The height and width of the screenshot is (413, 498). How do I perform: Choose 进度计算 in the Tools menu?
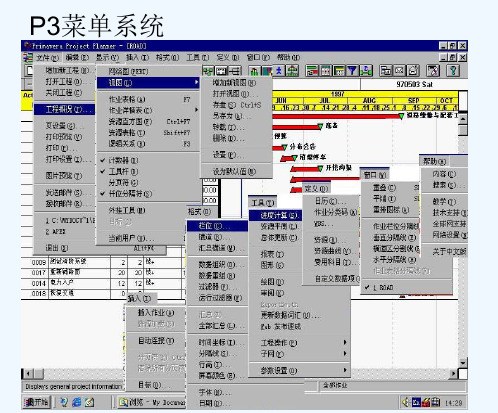point(275,216)
